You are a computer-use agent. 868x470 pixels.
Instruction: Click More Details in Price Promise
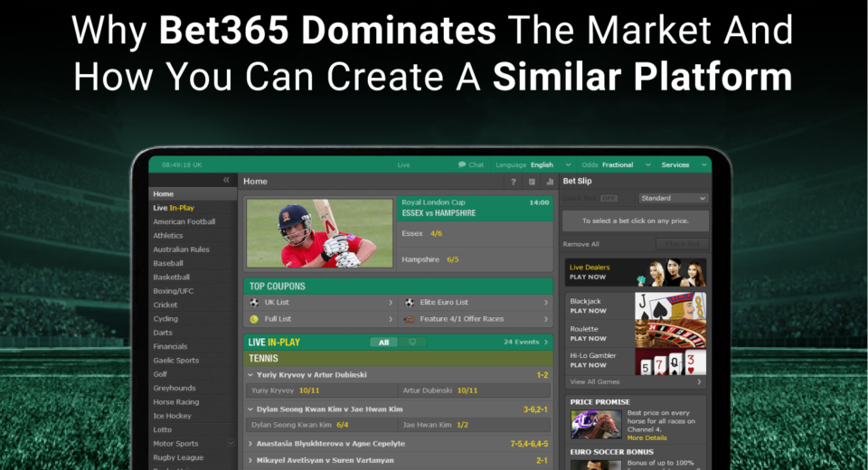click(646, 437)
